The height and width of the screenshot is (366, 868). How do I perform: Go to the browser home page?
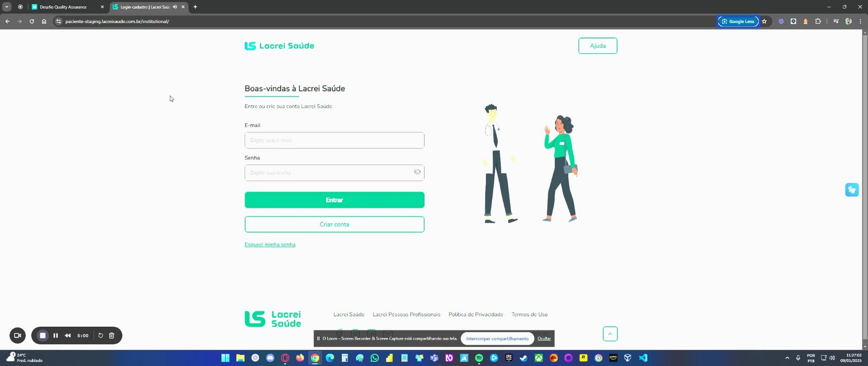coord(44,21)
